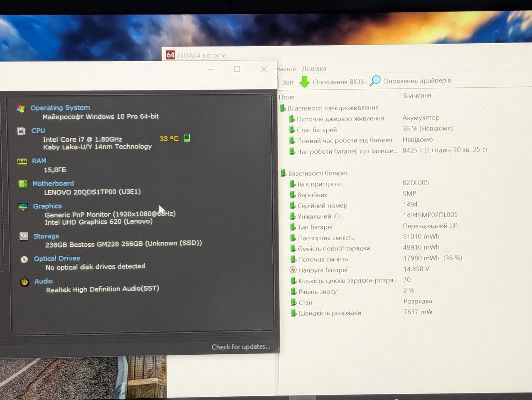Image resolution: width=532 pixels, height=400 pixels.
Task: Click the Bestoss GM228 256GB storage text
Action: (x=123, y=243)
